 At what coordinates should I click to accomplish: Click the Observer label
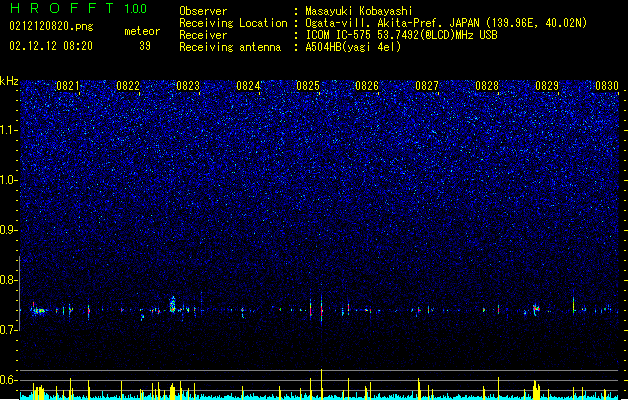[x=203, y=11]
